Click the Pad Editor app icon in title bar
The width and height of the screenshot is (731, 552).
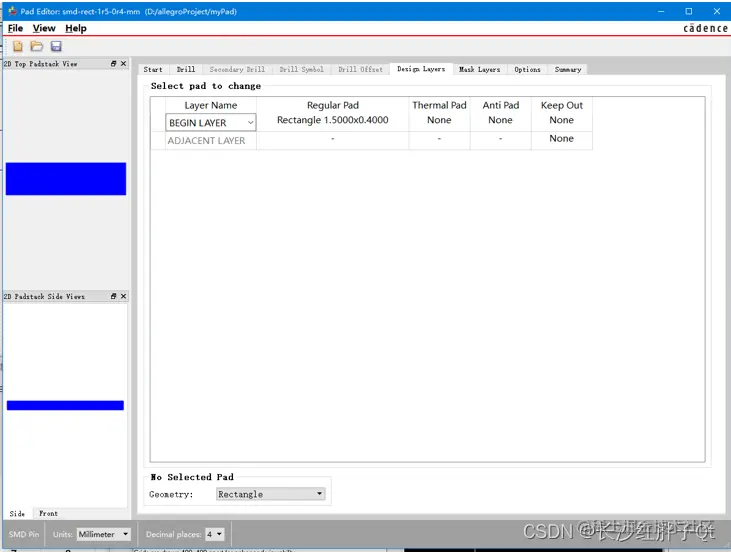pos(12,11)
